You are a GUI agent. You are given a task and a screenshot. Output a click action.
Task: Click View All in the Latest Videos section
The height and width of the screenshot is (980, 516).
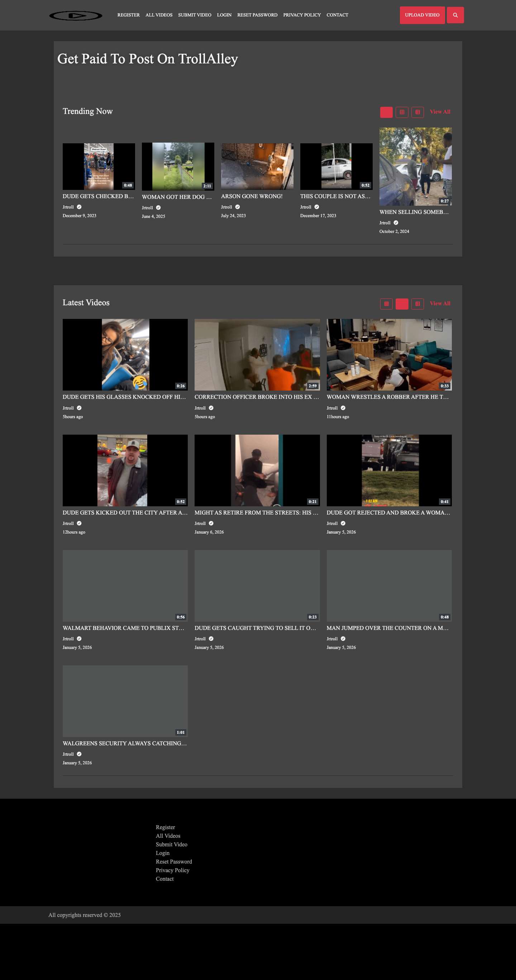click(x=440, y=303)
